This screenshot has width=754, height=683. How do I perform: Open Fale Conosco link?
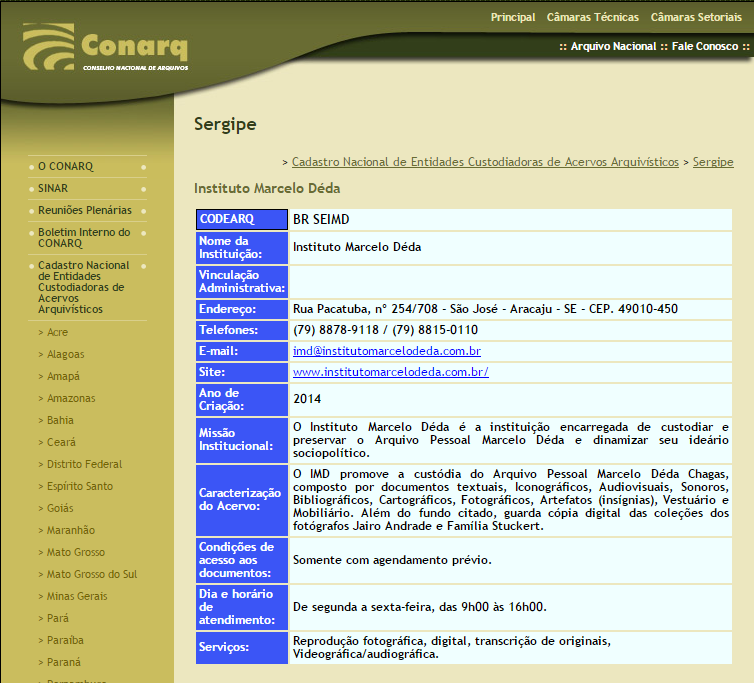point(704,46)
